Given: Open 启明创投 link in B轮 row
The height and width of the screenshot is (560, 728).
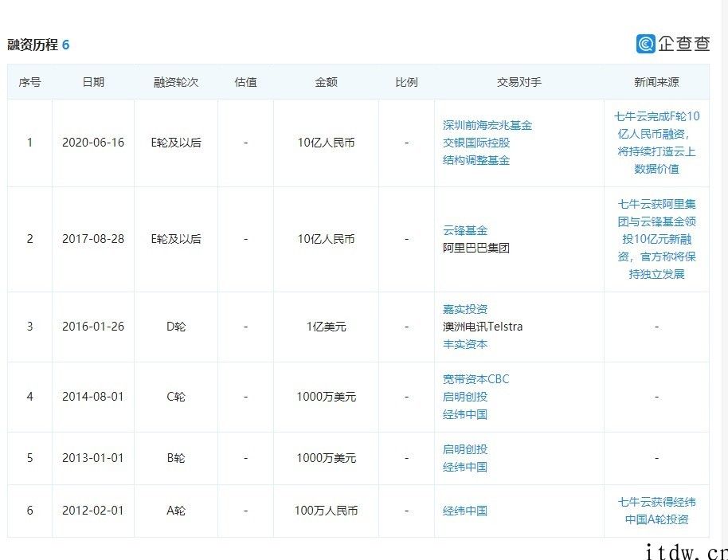Looking at the screenshot, I should tap(464, 449).
